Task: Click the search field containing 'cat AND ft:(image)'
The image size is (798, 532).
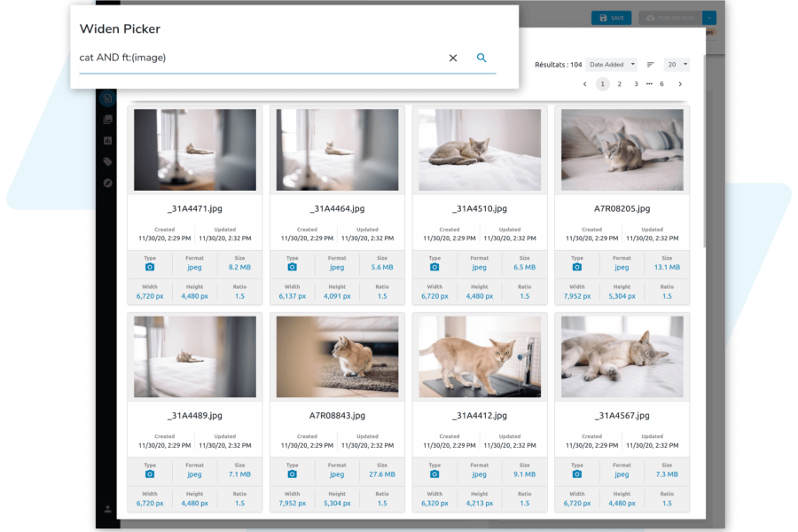Action: point(257,58)
